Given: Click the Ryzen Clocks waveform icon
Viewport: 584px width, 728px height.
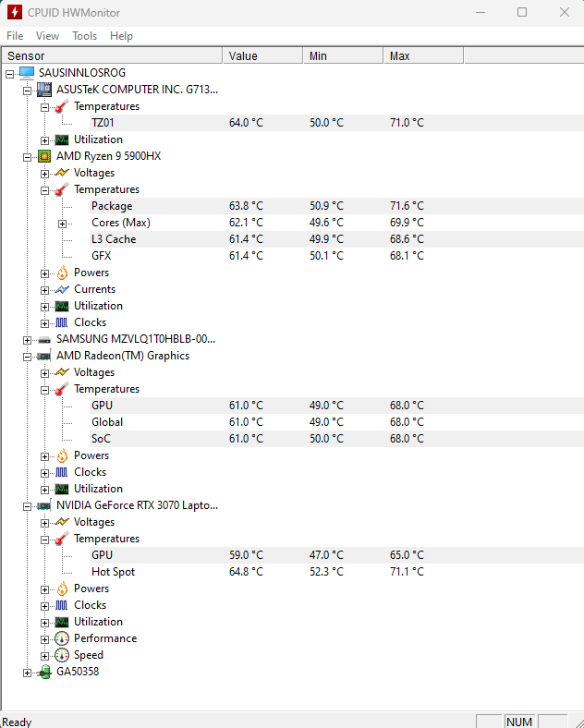Looking at the screenshot, I should [62, 322].
